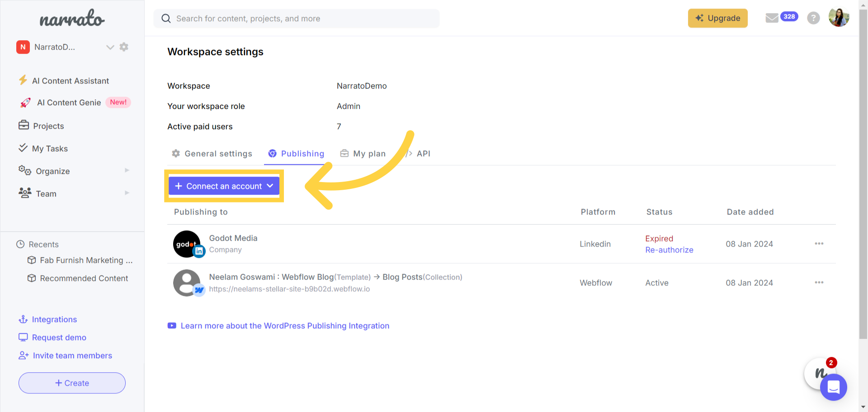Expand the NarratoD... workspace switcher chevron
Viewport: 868px width, 412px height.
pyautogui.click(x=110, y=47)
